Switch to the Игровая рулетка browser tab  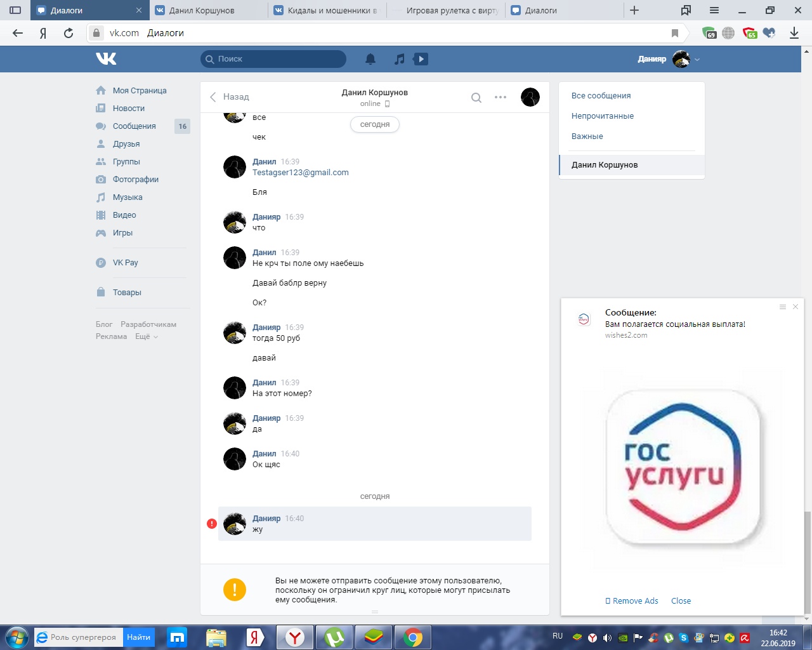pos(447,10)
